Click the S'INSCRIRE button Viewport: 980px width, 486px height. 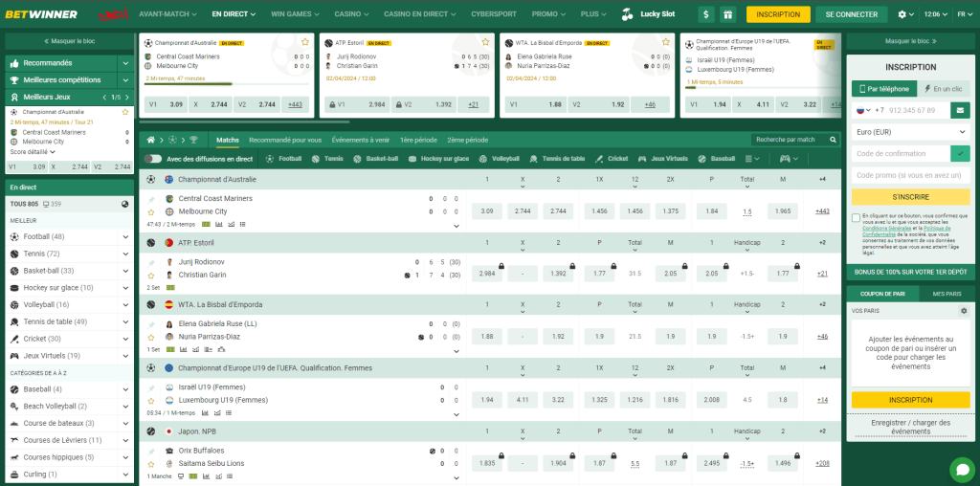911,197
